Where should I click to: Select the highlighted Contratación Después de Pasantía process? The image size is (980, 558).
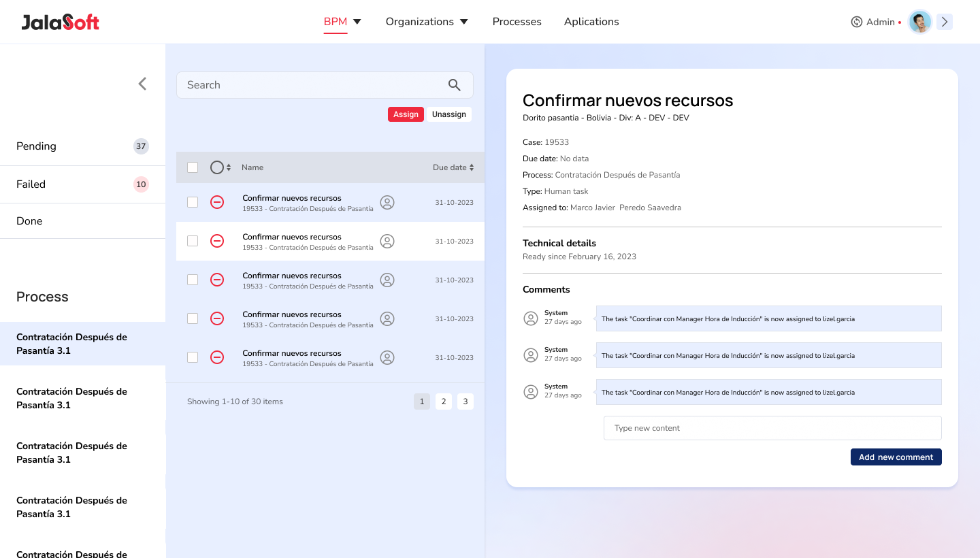coord(82,344)
